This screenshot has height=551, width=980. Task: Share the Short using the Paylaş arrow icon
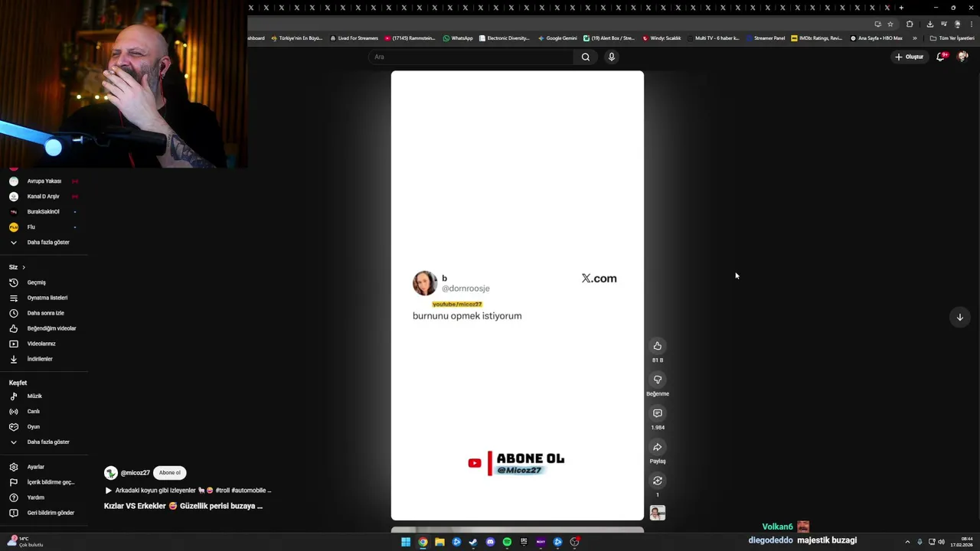pyautogui.click(x=657, y=447)
